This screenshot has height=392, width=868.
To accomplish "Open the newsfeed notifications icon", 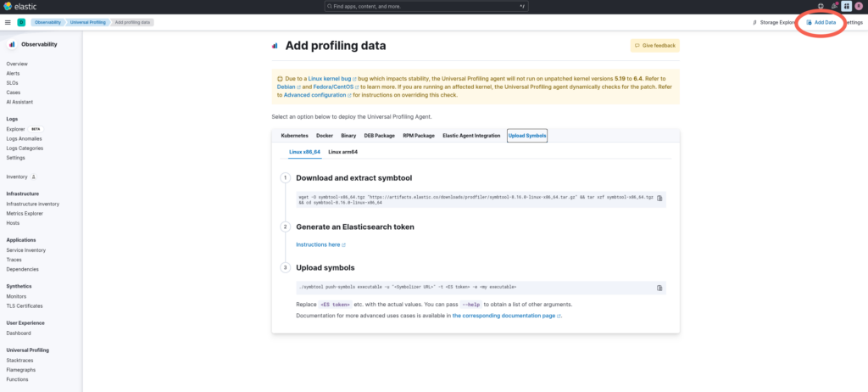I will [x=834, y=6].
